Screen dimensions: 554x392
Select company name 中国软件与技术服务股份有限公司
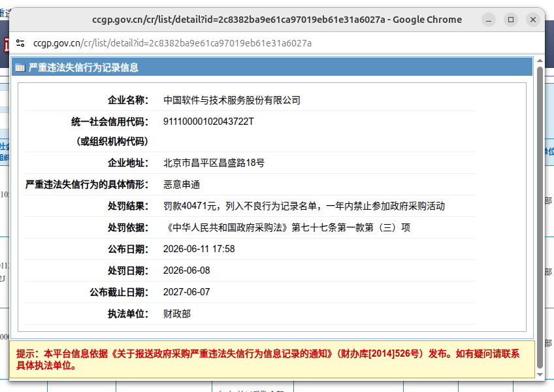click(232, 101)
